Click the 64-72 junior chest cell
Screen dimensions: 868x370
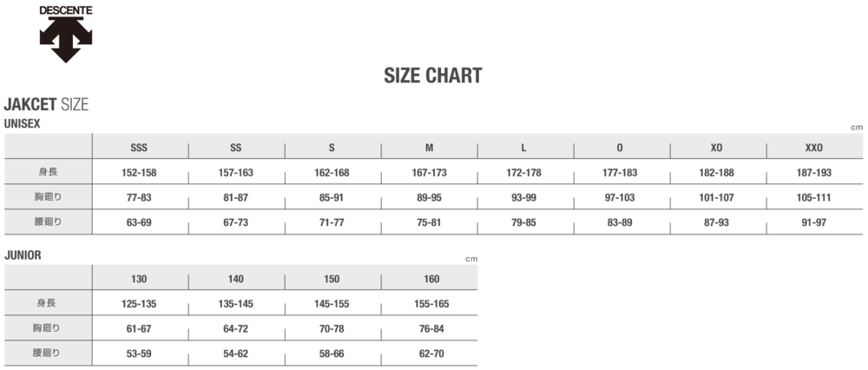point(235,328)
